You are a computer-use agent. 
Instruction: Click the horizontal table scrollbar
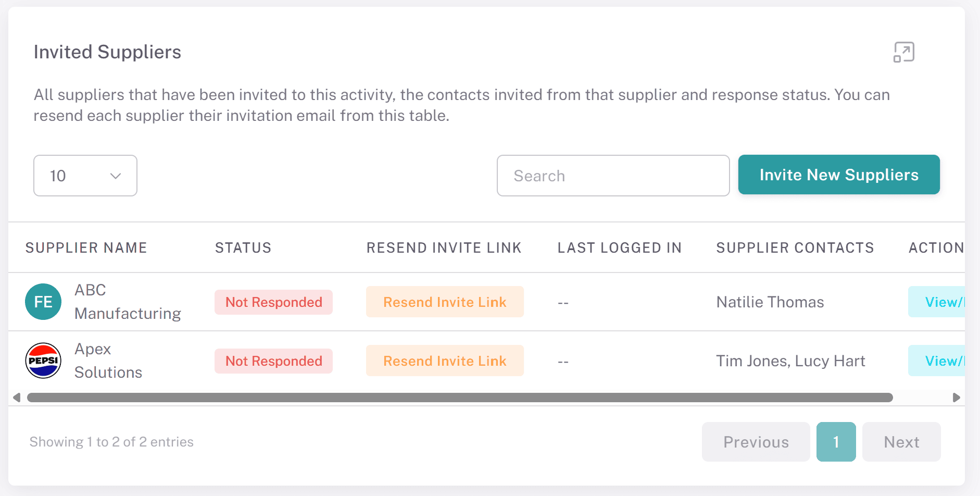coord(460,398)
